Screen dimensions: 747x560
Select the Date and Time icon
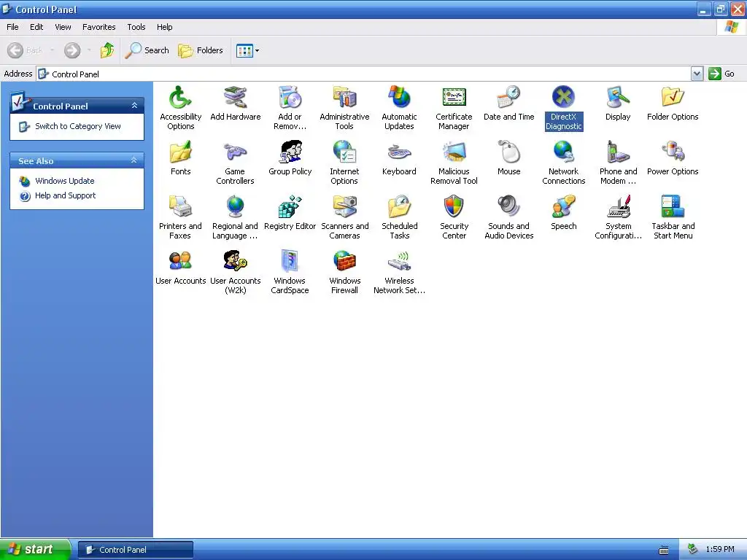pyautogui.click(x=508, y=98)
